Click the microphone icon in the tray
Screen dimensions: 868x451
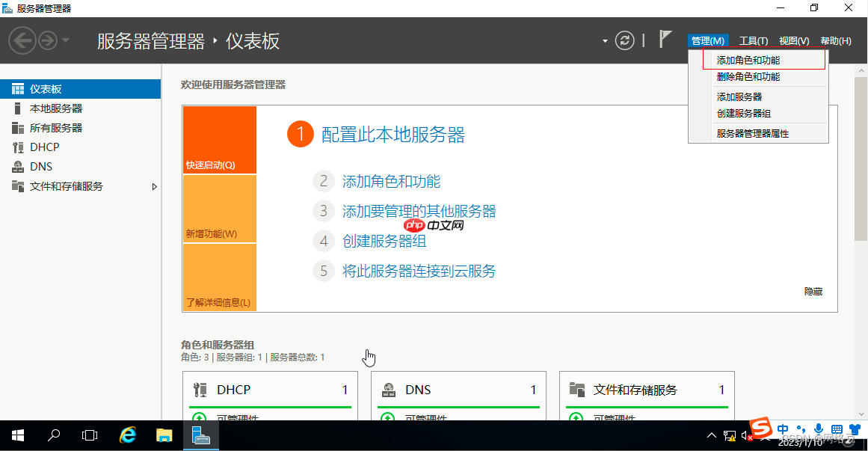point(818,429)
